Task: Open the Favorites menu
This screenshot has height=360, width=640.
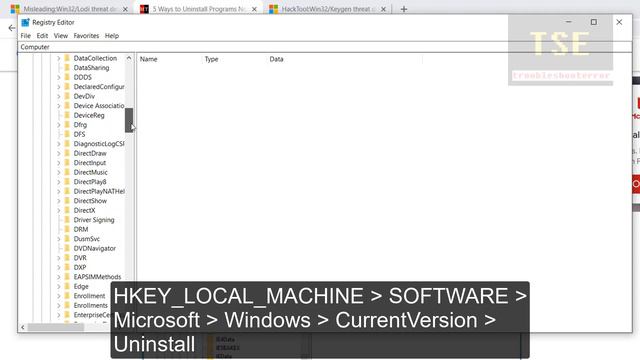Action: [86, 36]
